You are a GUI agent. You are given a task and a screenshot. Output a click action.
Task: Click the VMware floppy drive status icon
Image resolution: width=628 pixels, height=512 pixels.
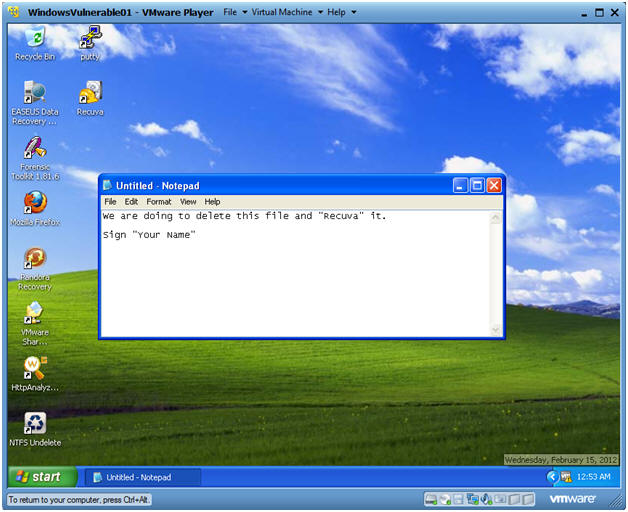[459, 499]
